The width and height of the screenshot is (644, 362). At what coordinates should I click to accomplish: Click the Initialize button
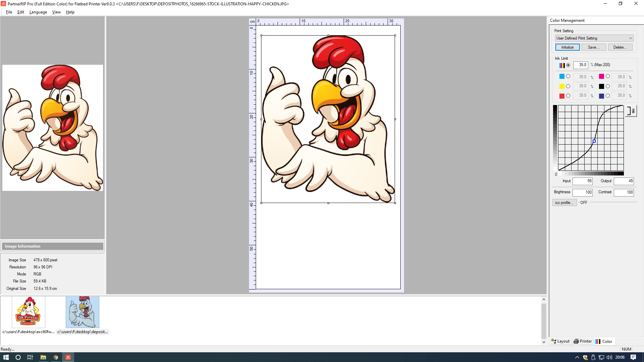[567, 47]
